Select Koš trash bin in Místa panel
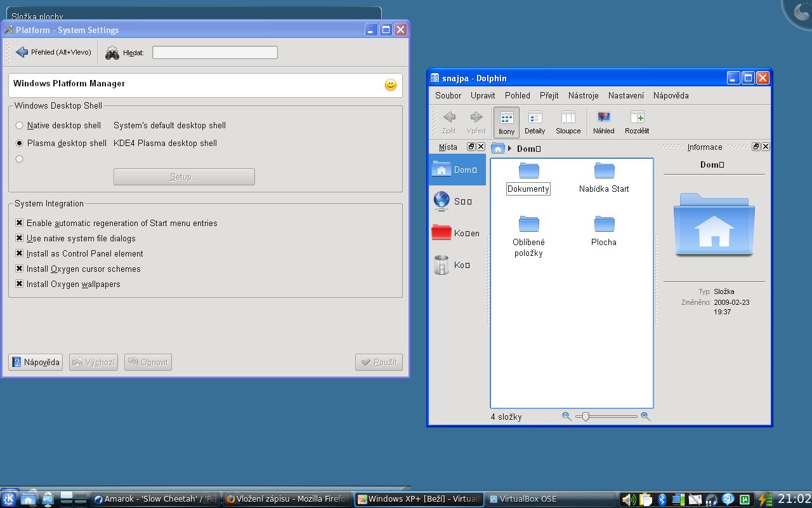The image size is (812, 508). click(x=457, y=265)
